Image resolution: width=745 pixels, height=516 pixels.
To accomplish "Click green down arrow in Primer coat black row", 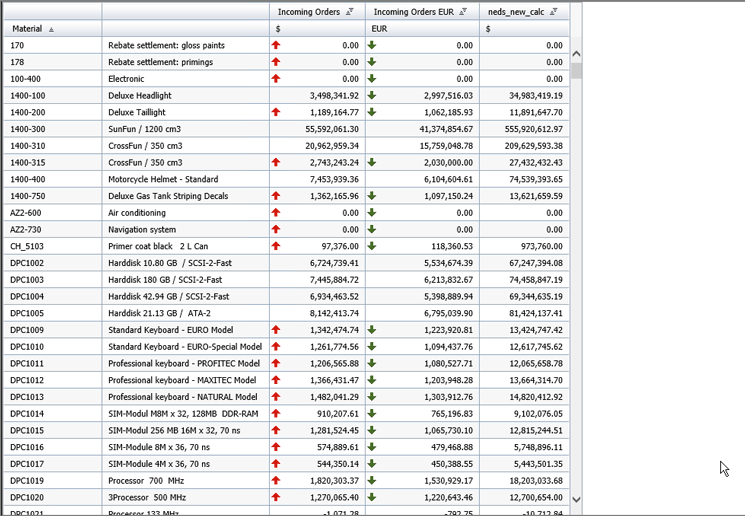I will [x=372, y=246].
